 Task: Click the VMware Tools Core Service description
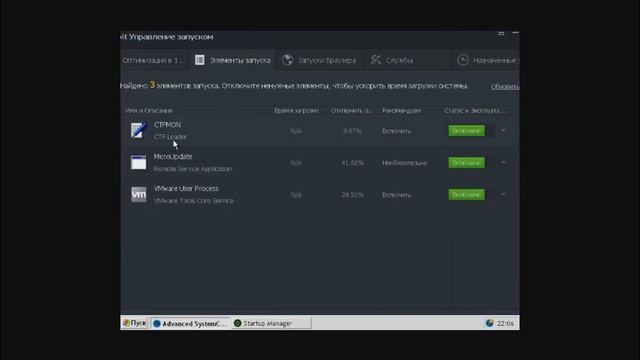[x=193, y=201]
